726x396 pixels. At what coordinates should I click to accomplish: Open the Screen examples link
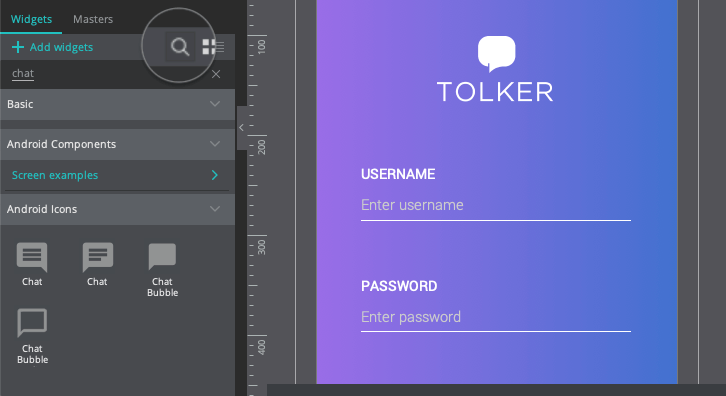(x=55, y=175)
